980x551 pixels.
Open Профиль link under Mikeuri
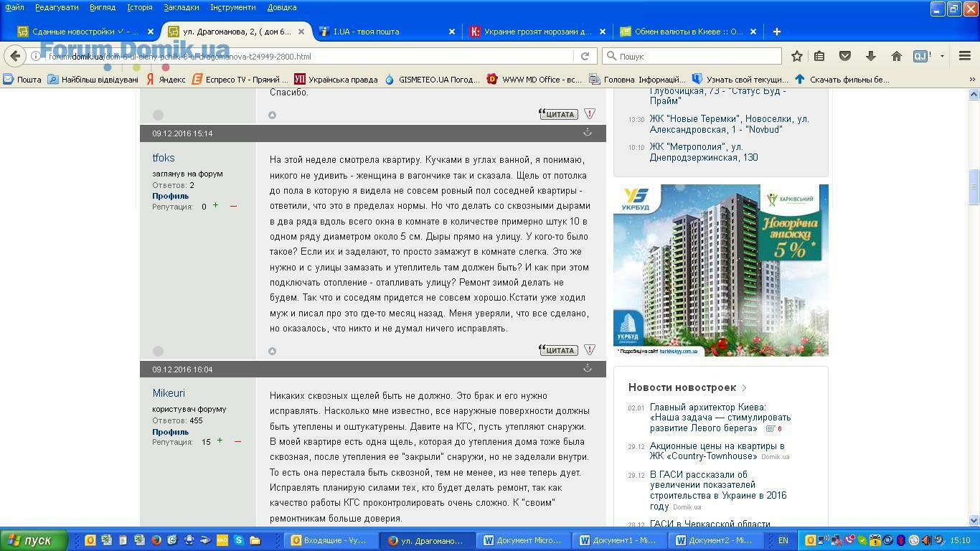[x=170, y=432]
